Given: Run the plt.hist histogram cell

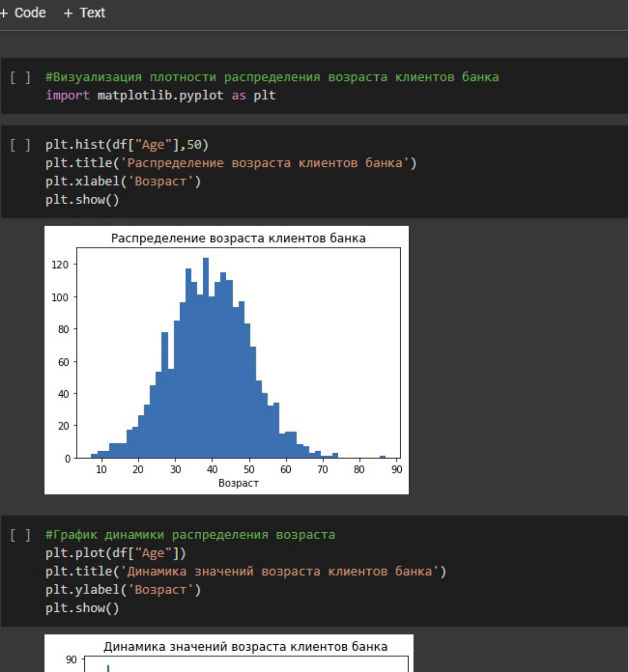Looking at the screenshot, I should coord(20,145).
